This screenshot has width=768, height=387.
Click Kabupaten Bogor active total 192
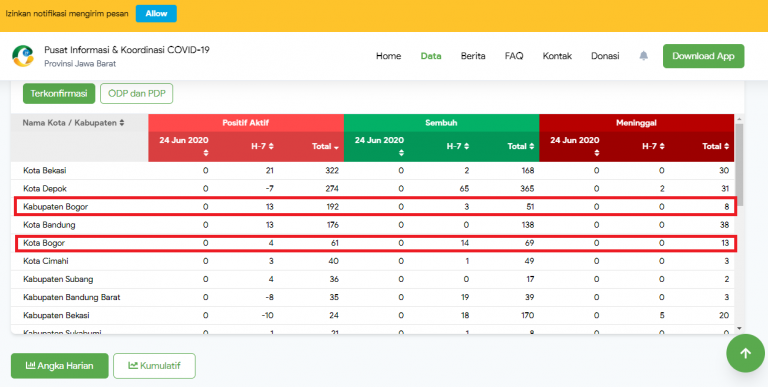pos(333,207)
